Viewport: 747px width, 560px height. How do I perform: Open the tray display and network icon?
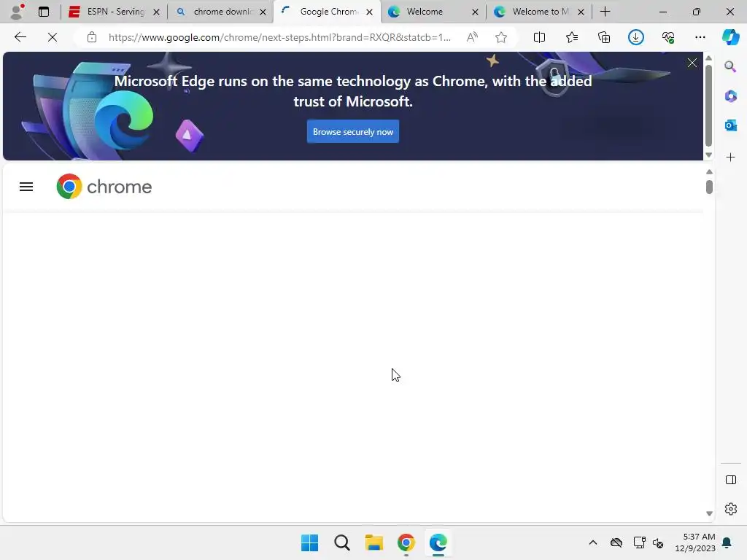click(639, 542)
